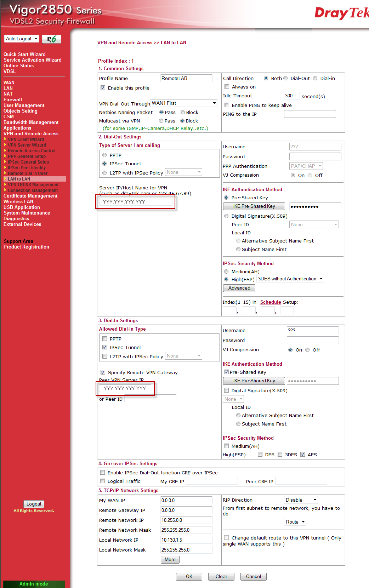Viewport: 369px width, 588px height.
Task: Enable PING to keep alive checkbox
Action: (x=227, y=105)
